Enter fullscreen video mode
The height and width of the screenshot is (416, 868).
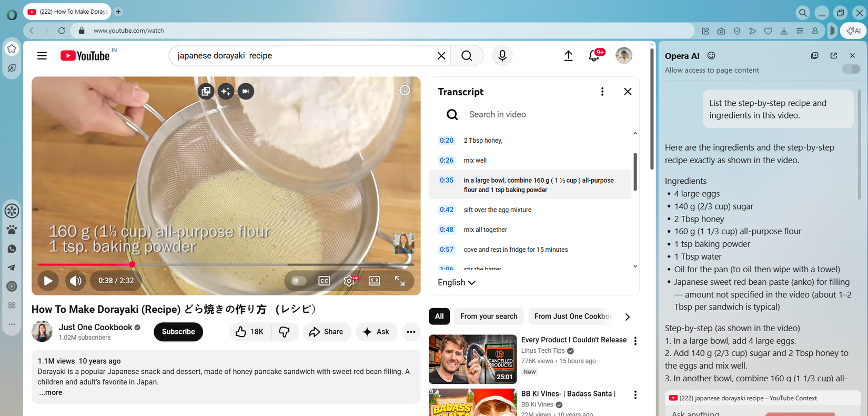pos(400,281)
